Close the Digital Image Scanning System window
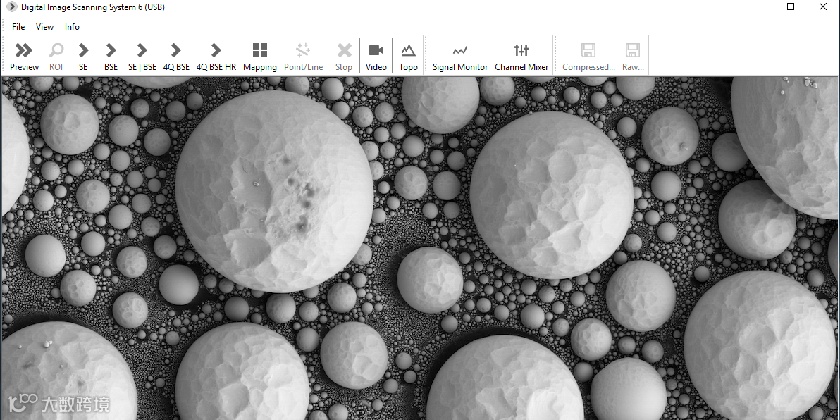The image size is (840, 420). (x=824, y=6)
